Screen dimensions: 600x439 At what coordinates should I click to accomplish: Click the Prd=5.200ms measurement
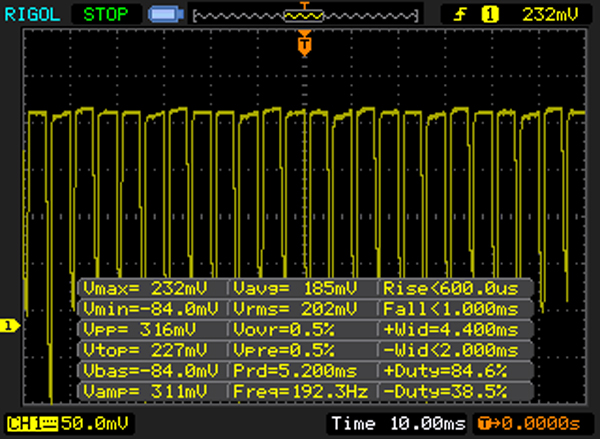(x=295, y=371)
